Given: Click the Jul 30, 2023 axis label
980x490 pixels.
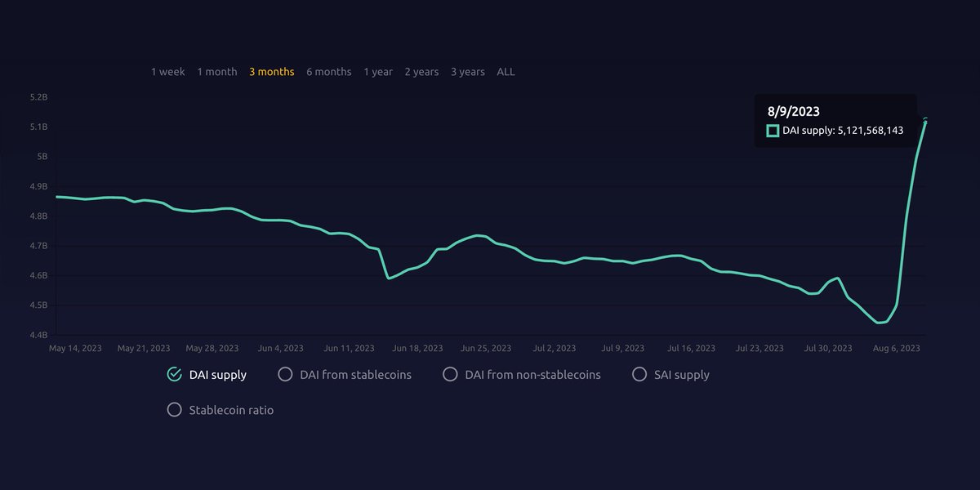Looking at the screenshot, I should (x=828, y=348).
